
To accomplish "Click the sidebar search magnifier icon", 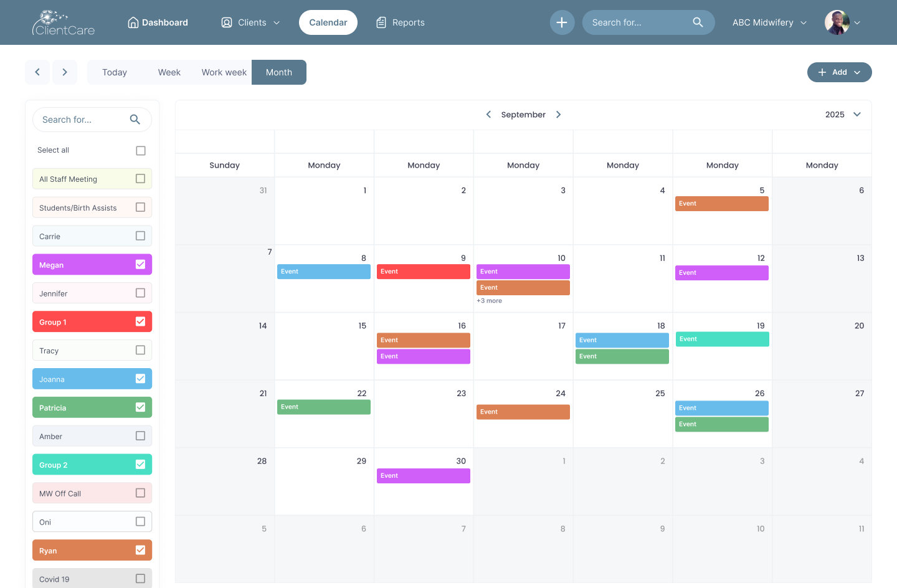I will (135, 120).
